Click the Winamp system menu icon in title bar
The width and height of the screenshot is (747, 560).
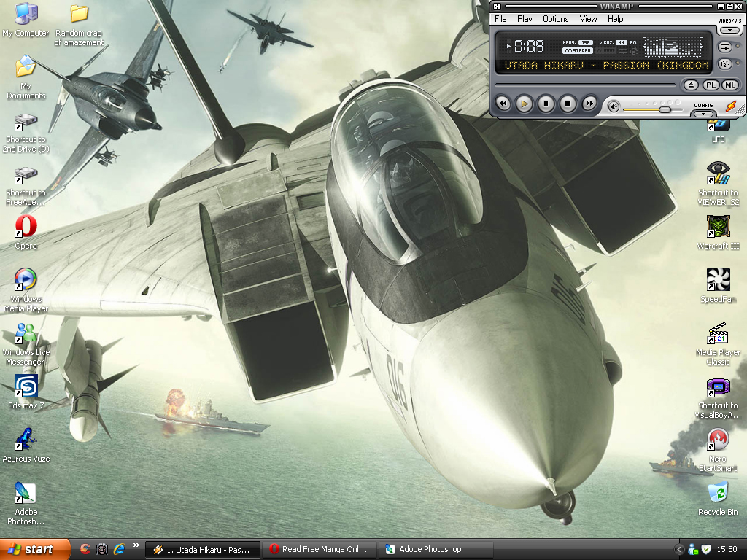point(497,6)
